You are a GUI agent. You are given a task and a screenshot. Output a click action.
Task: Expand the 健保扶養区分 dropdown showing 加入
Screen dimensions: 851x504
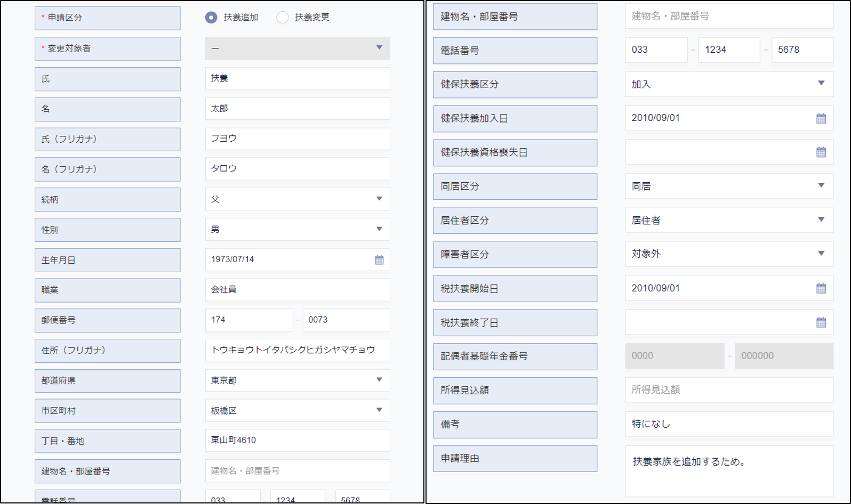point(728,84)
